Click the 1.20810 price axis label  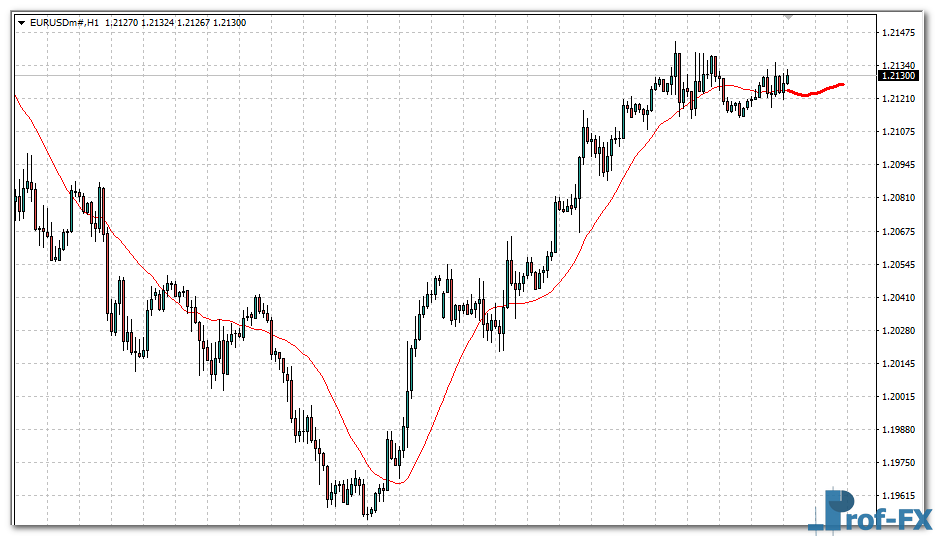(x=898, y=198)
